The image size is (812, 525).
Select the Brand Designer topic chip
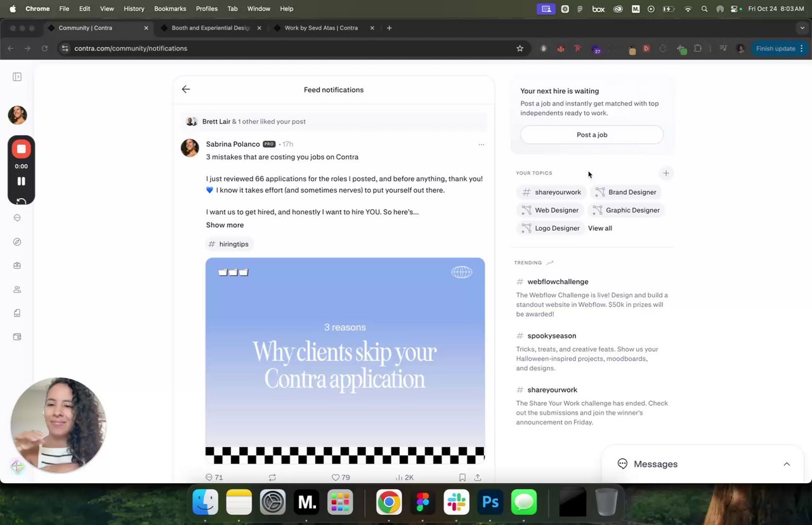pyautogui.click(x=626, y=192)
